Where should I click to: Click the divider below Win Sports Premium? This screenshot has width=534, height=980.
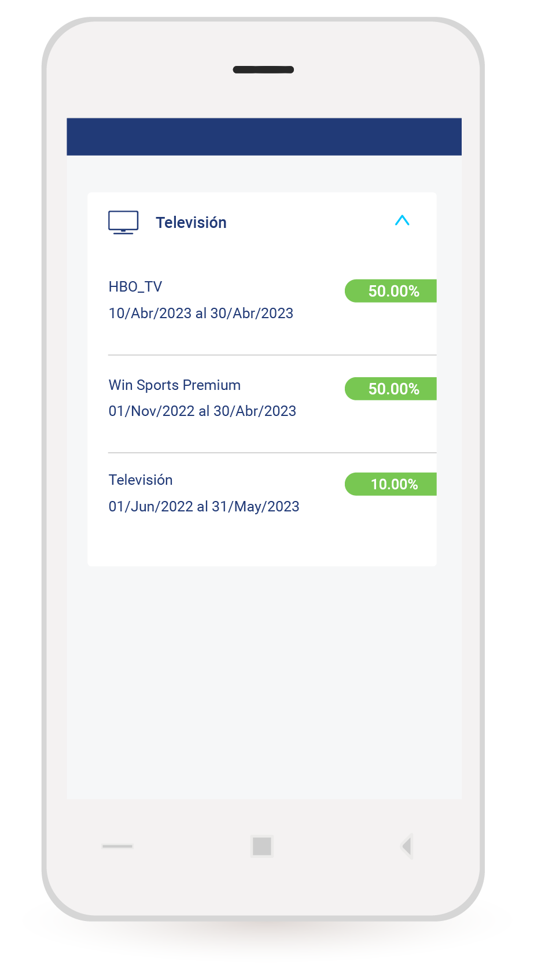point(272,453)
